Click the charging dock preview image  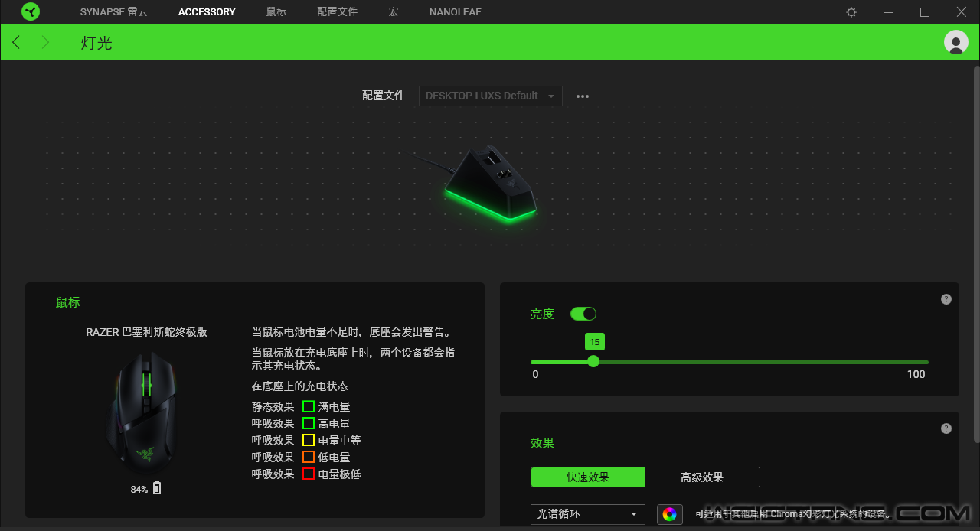pos(490,184)
